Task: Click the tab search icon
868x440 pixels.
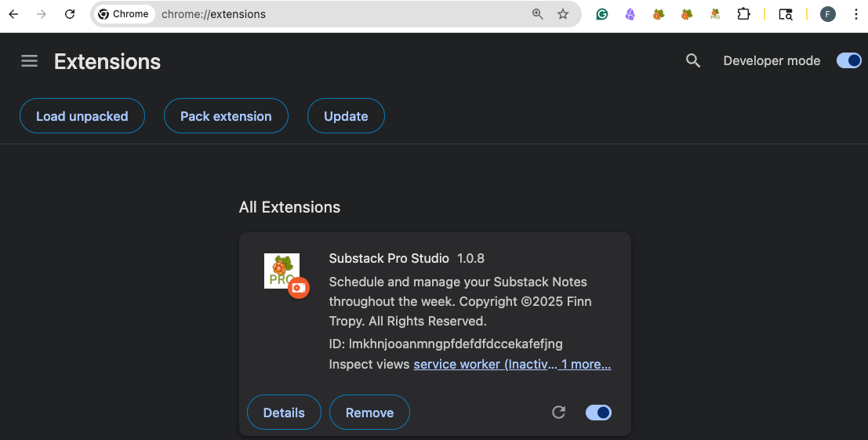Action: [786, 14]
